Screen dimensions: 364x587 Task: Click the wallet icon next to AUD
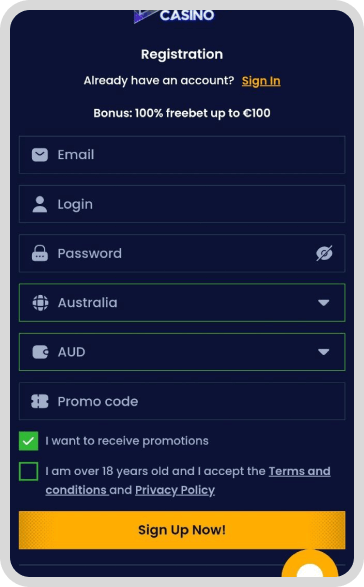tap(40, 352)
